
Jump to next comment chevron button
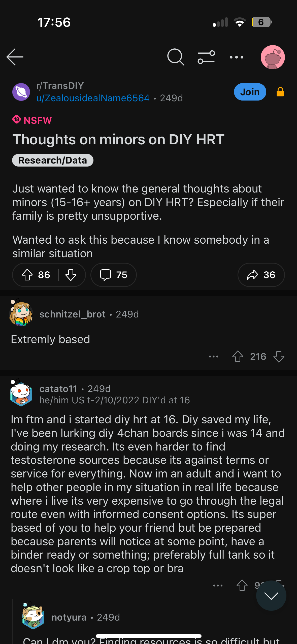[x=271, y=596]
